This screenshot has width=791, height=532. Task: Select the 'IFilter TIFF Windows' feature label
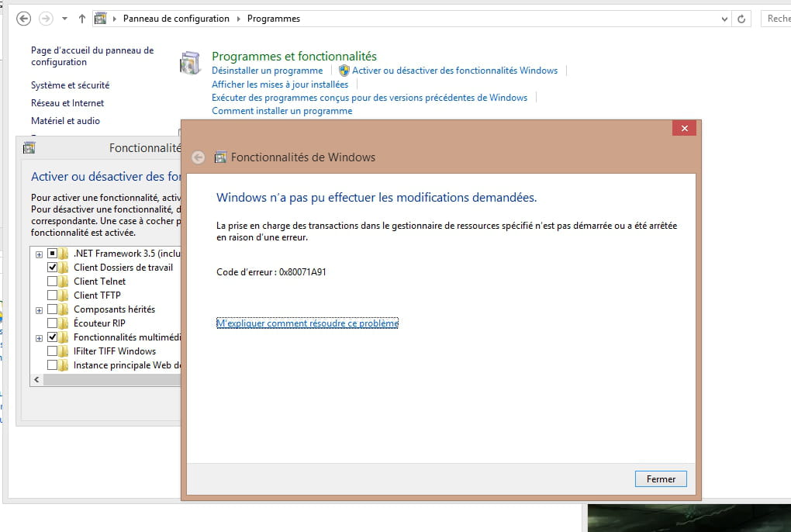click(x=115, y=351)
